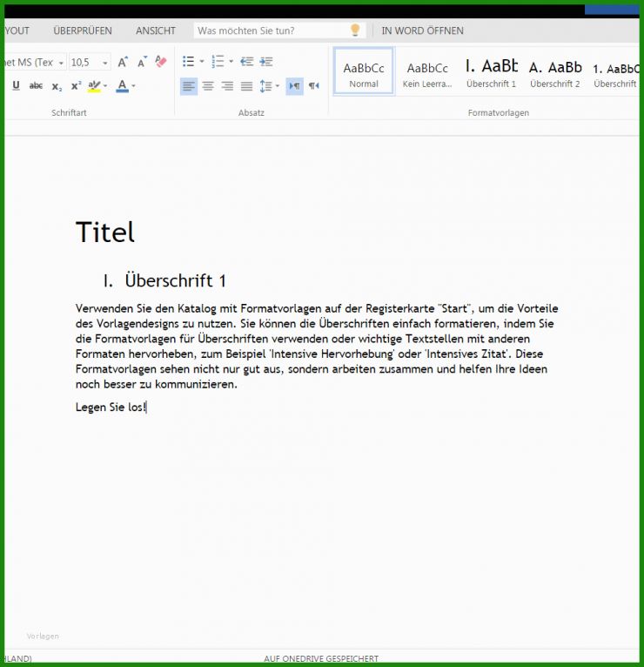
Task: Click the AUF ONEDRIVE GESPEICHERT status
Action: (x=321, y=658)
